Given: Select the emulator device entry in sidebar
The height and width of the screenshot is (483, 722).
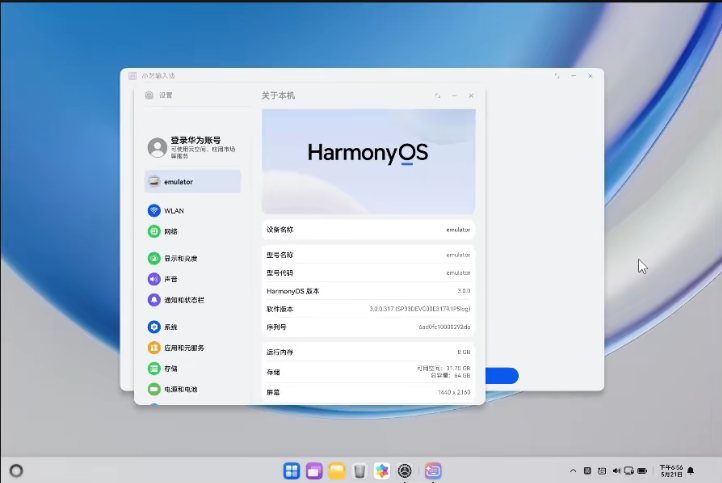Looking at the screenshot, I should (192, 181).
